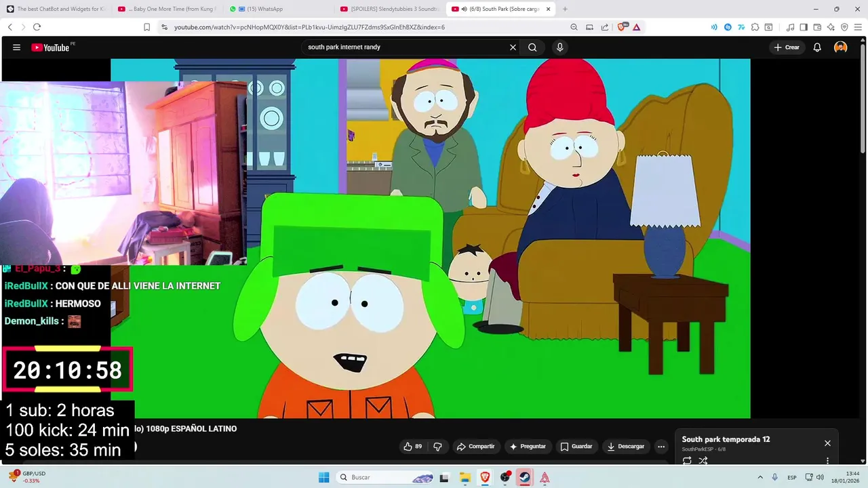Close the South Park tab
This screenshot has width=868, height=488.
coord(549,9)
